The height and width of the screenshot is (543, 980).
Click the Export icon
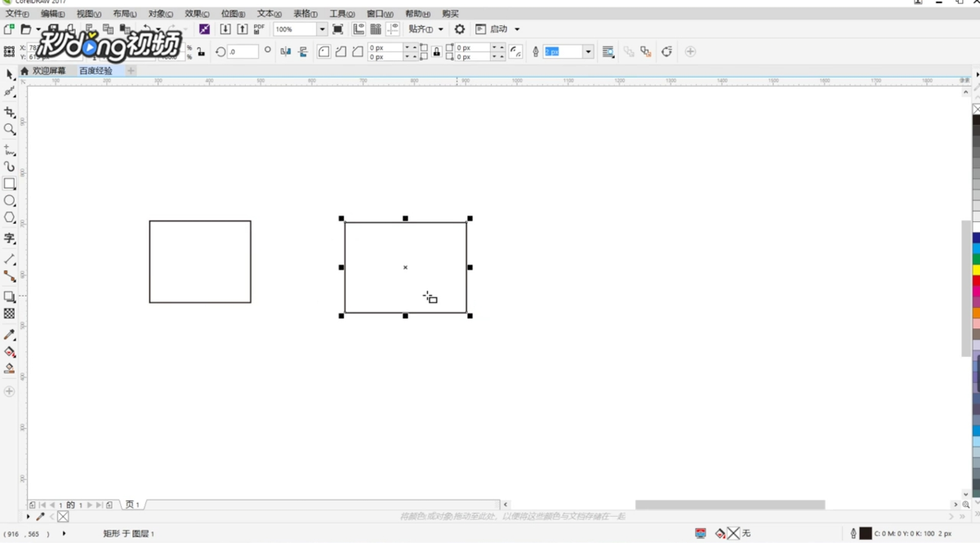[243, 29]
